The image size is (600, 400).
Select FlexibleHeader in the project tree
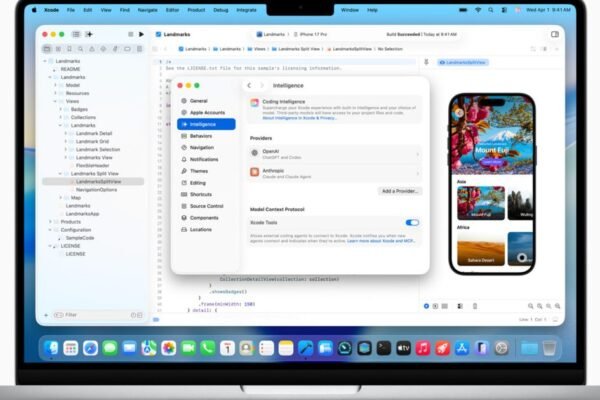coord(92,166)
